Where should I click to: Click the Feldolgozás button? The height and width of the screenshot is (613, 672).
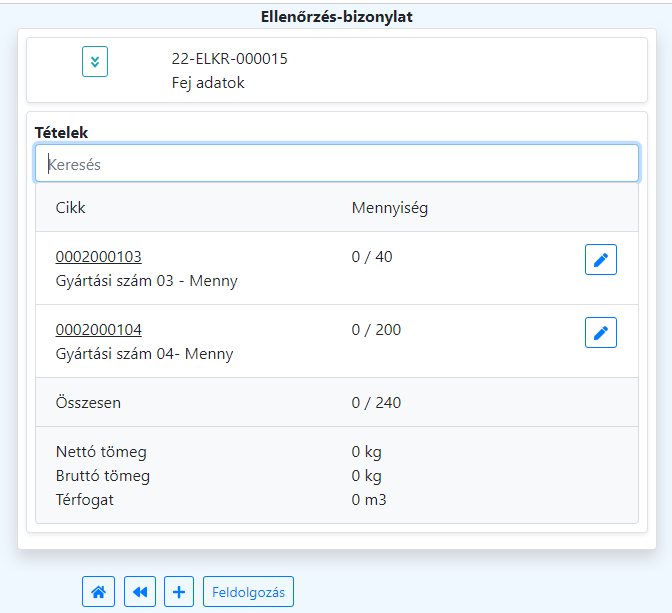(248, 592)
